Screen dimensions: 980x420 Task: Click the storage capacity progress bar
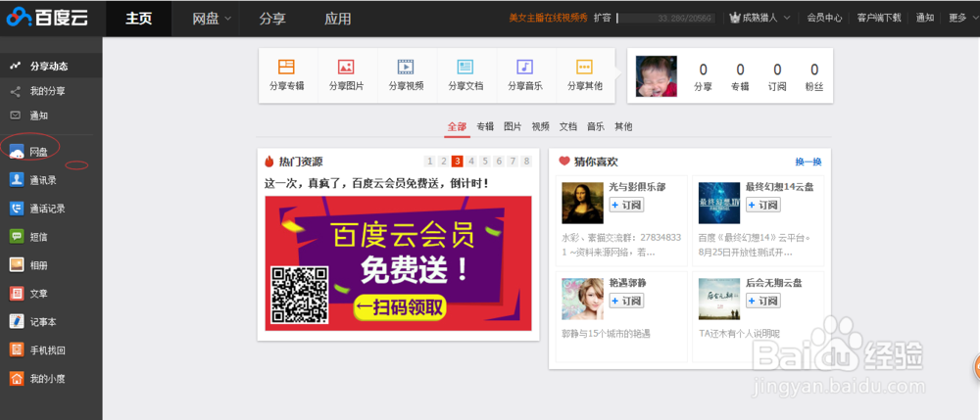click(665, 18)
